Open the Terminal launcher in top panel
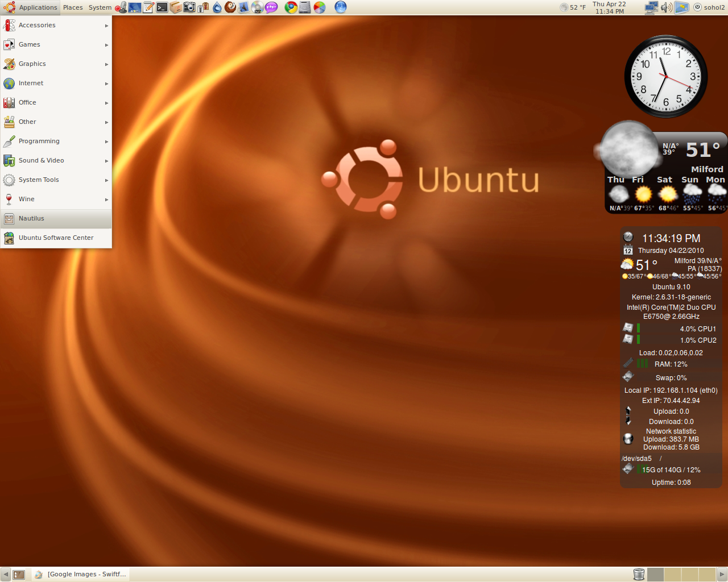The height and width of the screenshot is (582, 728). tap(162, 7)
